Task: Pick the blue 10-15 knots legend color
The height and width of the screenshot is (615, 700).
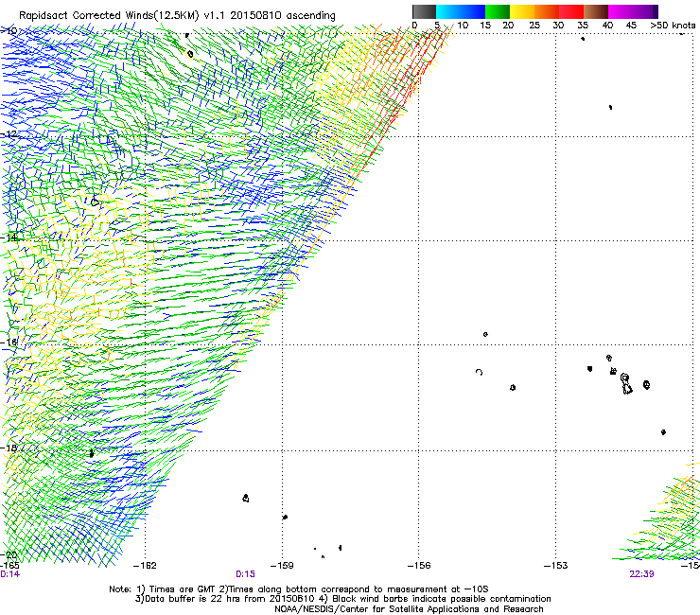Action: click(x=473, y=11)
